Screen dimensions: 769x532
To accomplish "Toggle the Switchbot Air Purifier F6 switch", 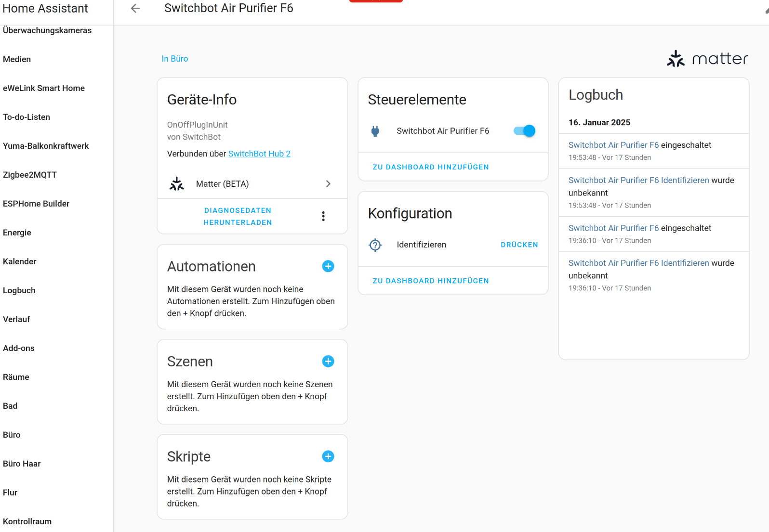I will pos(524,131).
